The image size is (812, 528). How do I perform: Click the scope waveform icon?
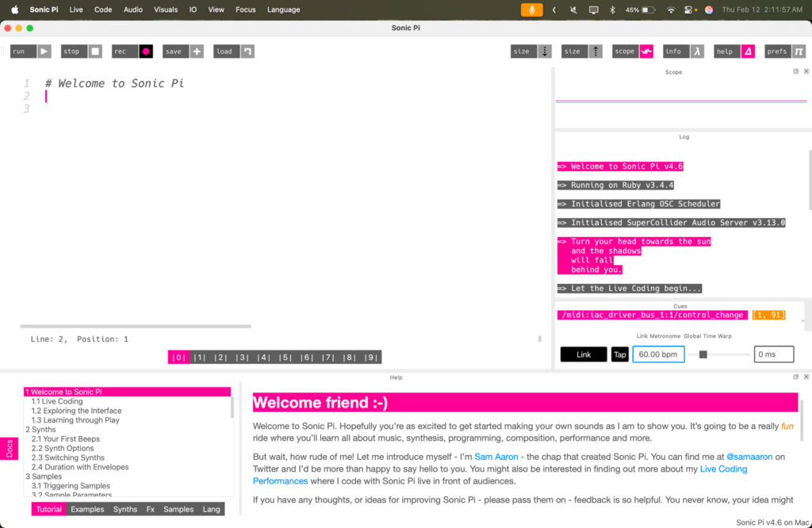(646, 51)
